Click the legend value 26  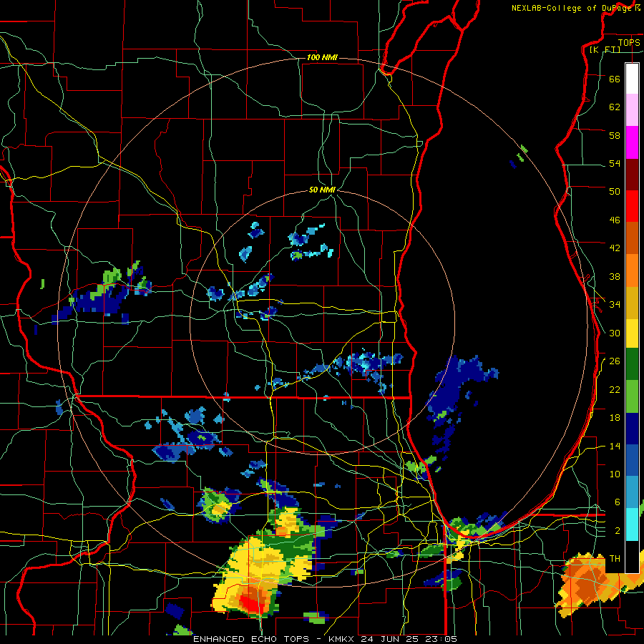click(615, 361)
